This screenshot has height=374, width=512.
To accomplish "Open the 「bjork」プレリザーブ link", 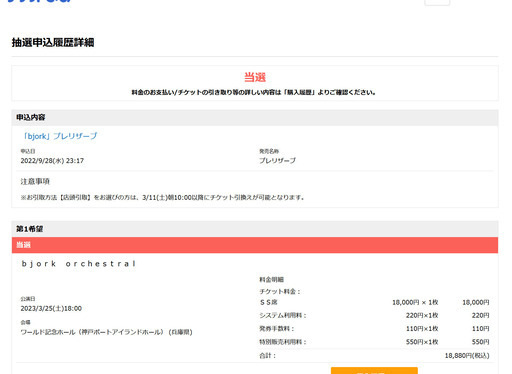I will coord(59,136).
